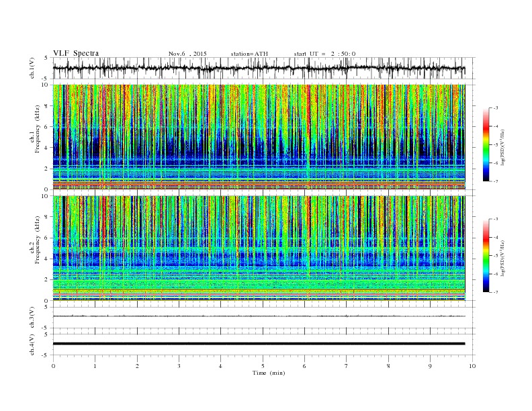Click the "-3" tick of ch.1 color bar
The image size is (532, 411).
point(496,108)
